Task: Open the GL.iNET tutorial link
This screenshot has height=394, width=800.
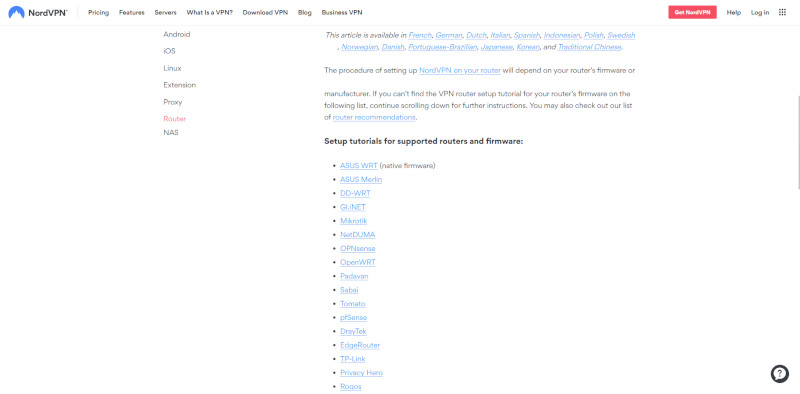Action: click(353, 207)
